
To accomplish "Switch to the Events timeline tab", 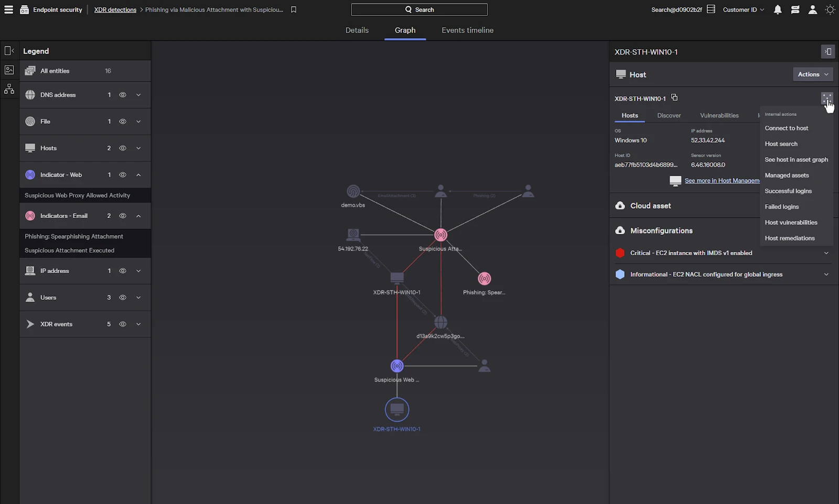I will [467, 30].
